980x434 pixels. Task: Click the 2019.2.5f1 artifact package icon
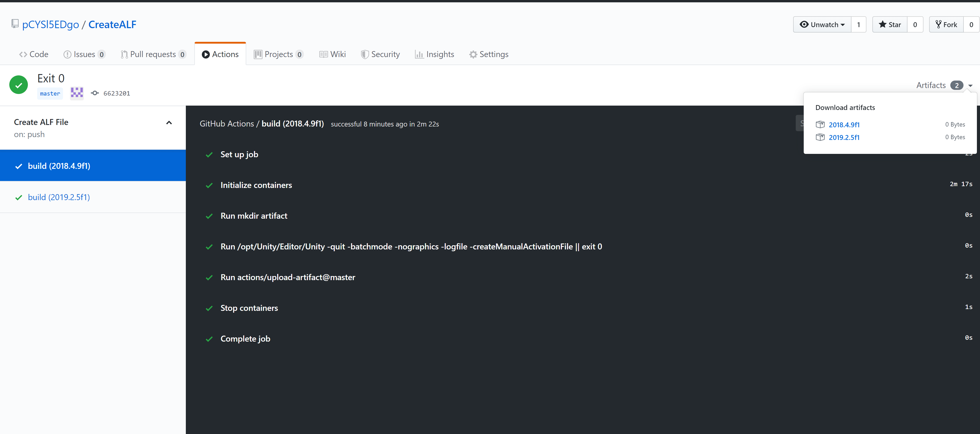tap(820, 137)
